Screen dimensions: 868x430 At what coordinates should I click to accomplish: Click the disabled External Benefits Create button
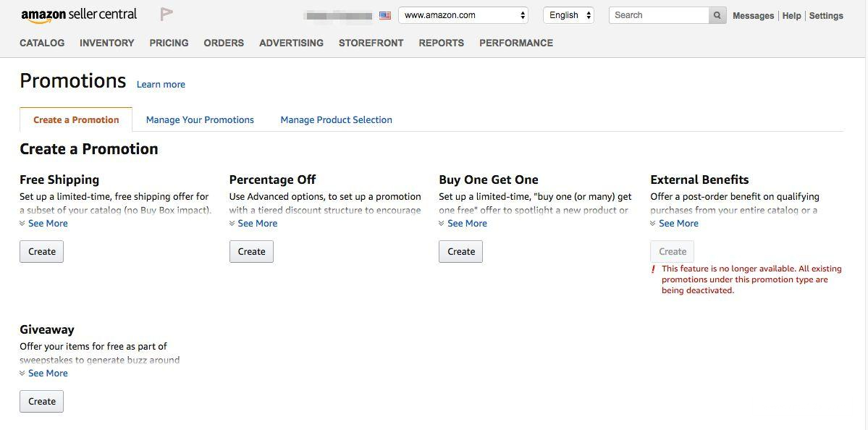(672, 252)
